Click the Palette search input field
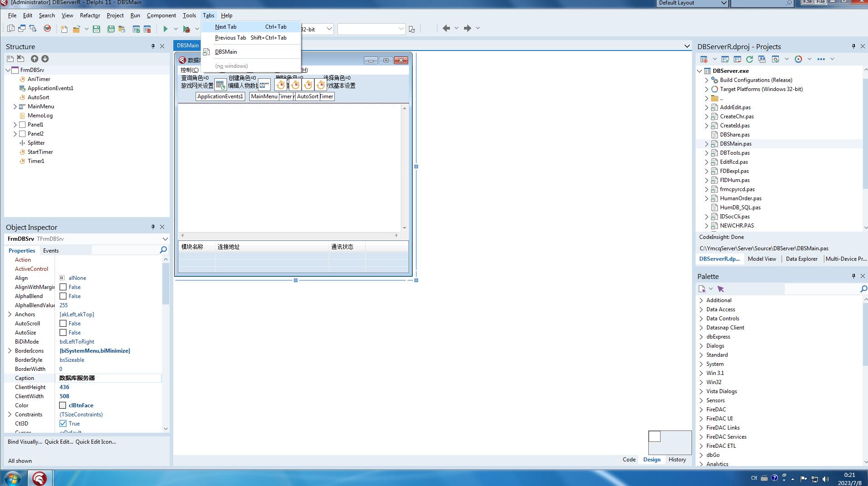The image size is (868, 486). (x=821, y=289)
